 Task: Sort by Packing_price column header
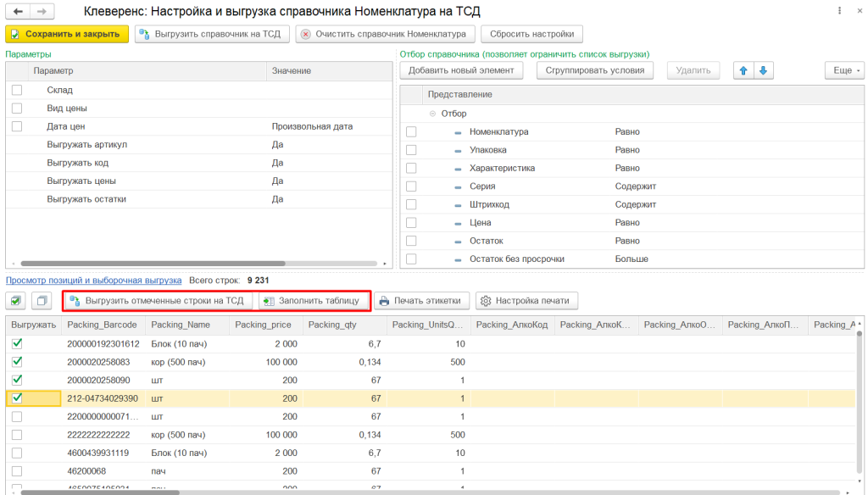(264, 325)
